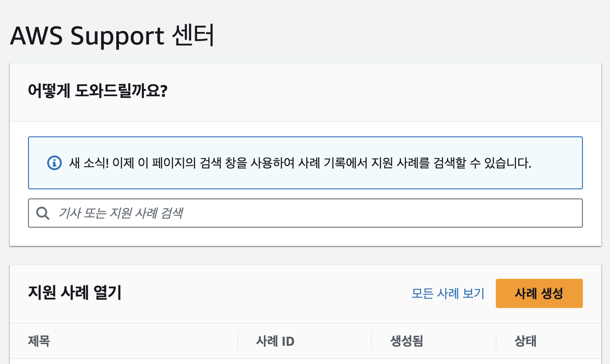610x364 pixels.
Task: Click the 지원 사례 열기 section heading
Action: click(75, 292)
